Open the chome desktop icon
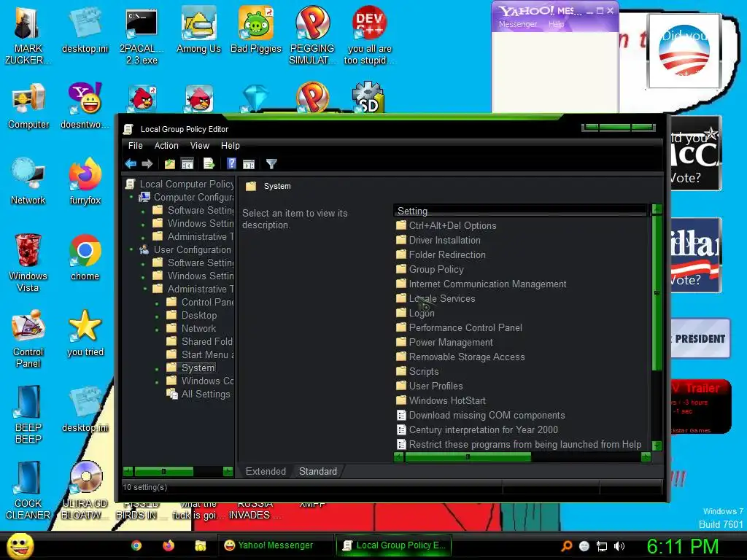This screenshot has height=560, width=747. (x=85, y=257)
